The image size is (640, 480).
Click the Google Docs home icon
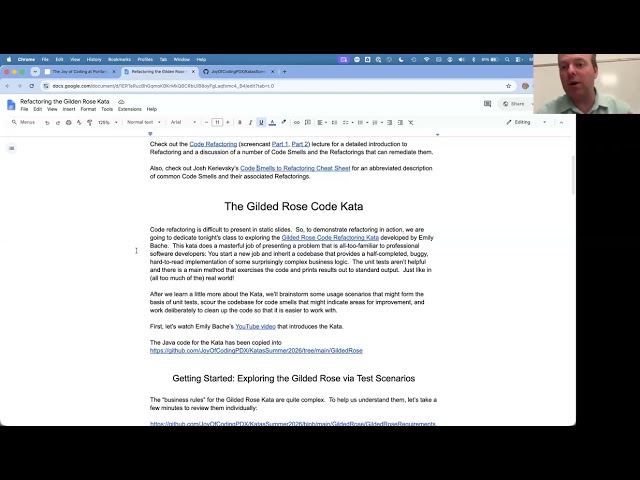tap(11, 105)
